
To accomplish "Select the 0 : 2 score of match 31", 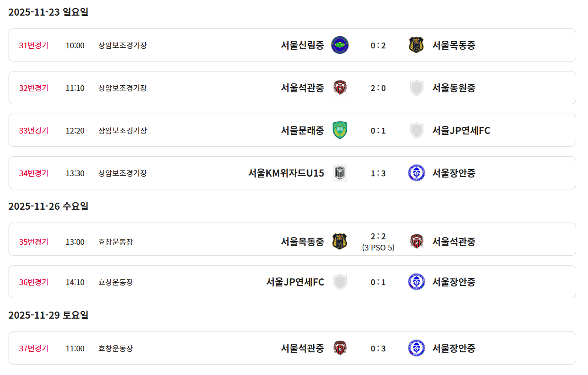I will coord(378,45).
